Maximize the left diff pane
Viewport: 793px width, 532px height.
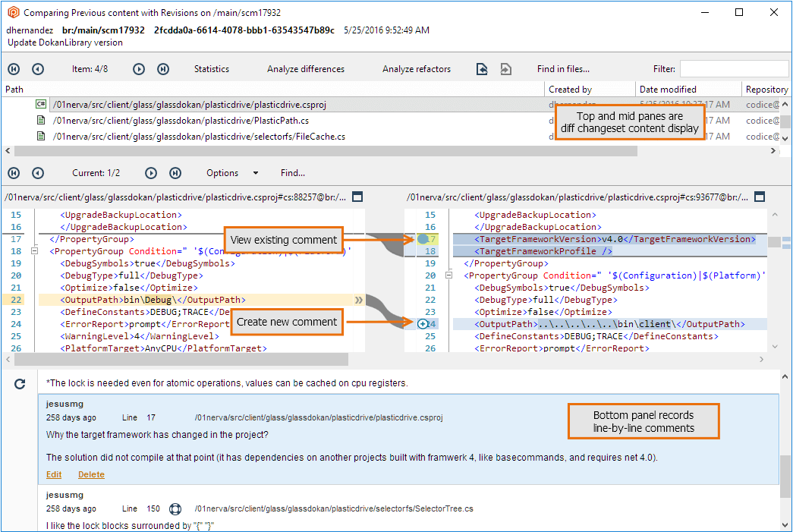coord(357,197)
